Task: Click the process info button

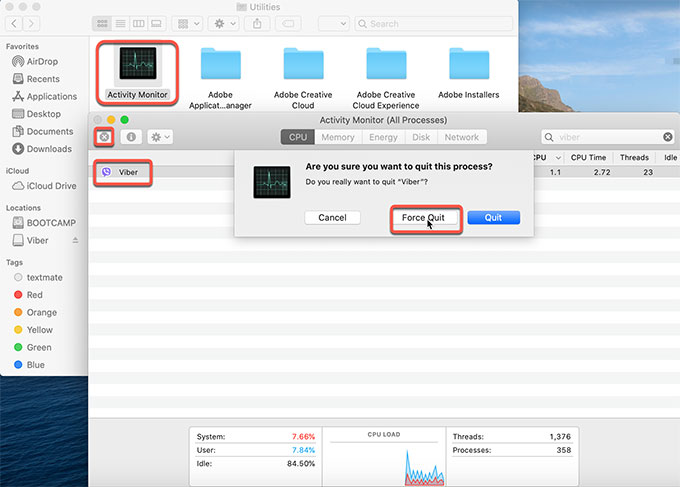Action: [x=131, y=137]
